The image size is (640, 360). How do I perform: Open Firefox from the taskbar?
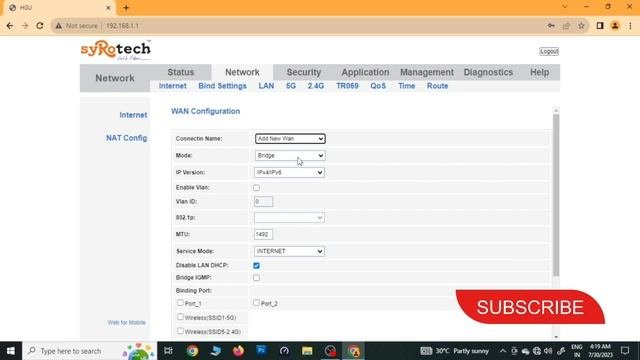(x=238, y=351)
